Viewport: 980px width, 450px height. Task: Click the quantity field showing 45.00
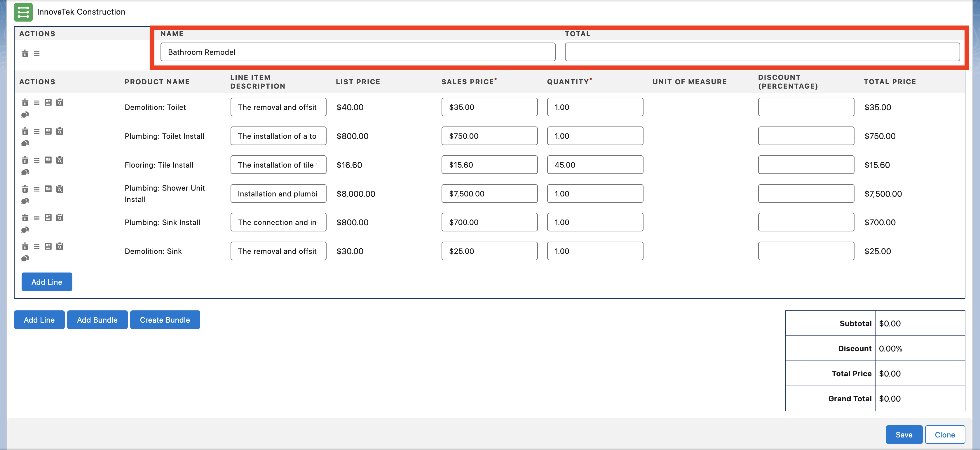tap(594, 165)
